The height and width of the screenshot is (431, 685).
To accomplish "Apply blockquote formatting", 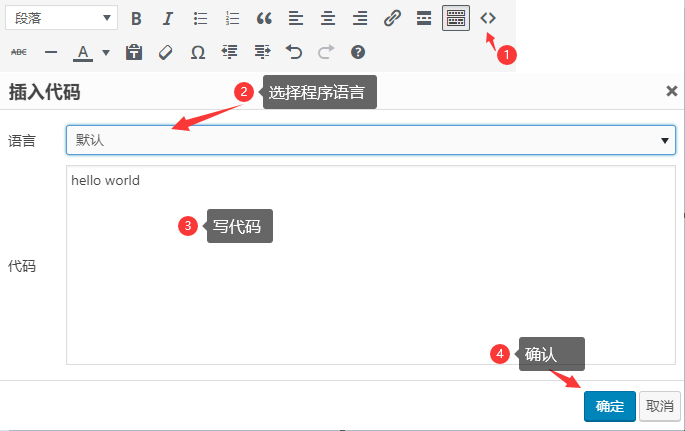I will click(x=264, y=18).
